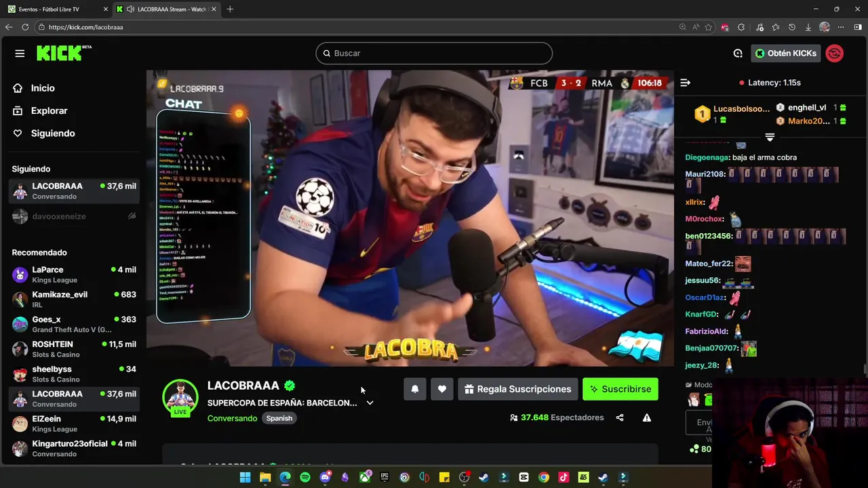The image size is (868, 488).
Task: Click LACOBRAAA streamer avatar with LIVE badge
Action: click(x=180, y=398)
